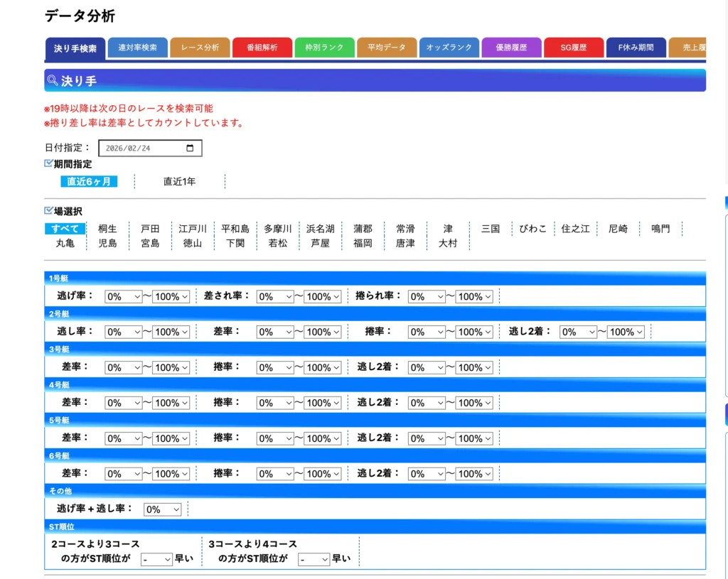Image resolution: width=728 pixels, height=579 pixels.
Task: Switch to the SG履歴 tab
Action: [573, 47]
